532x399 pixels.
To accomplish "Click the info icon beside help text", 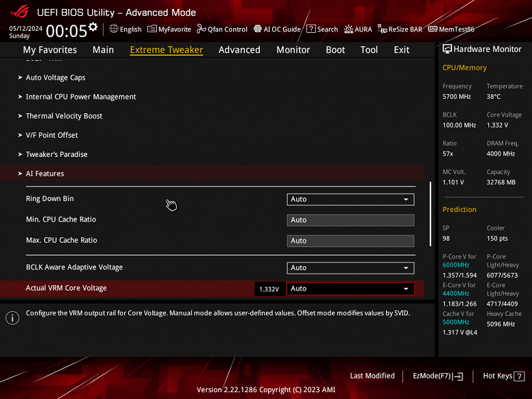I will point(12,318).
